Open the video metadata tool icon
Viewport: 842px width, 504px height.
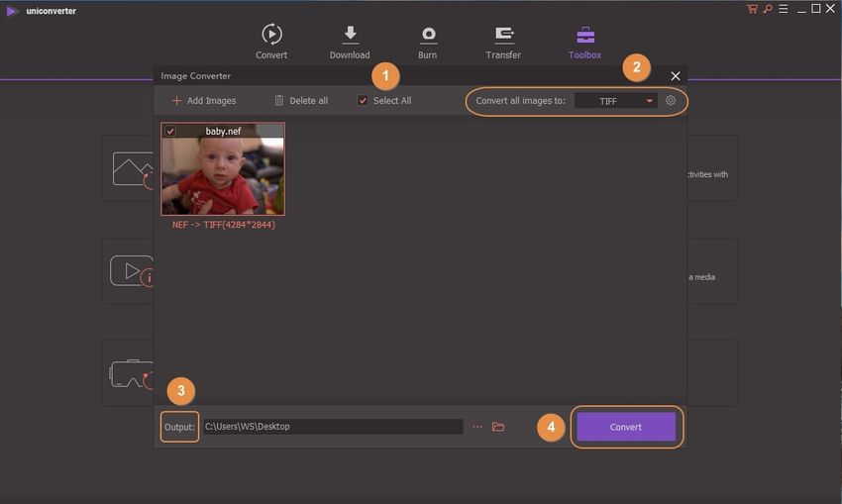(x=132, y=270)
